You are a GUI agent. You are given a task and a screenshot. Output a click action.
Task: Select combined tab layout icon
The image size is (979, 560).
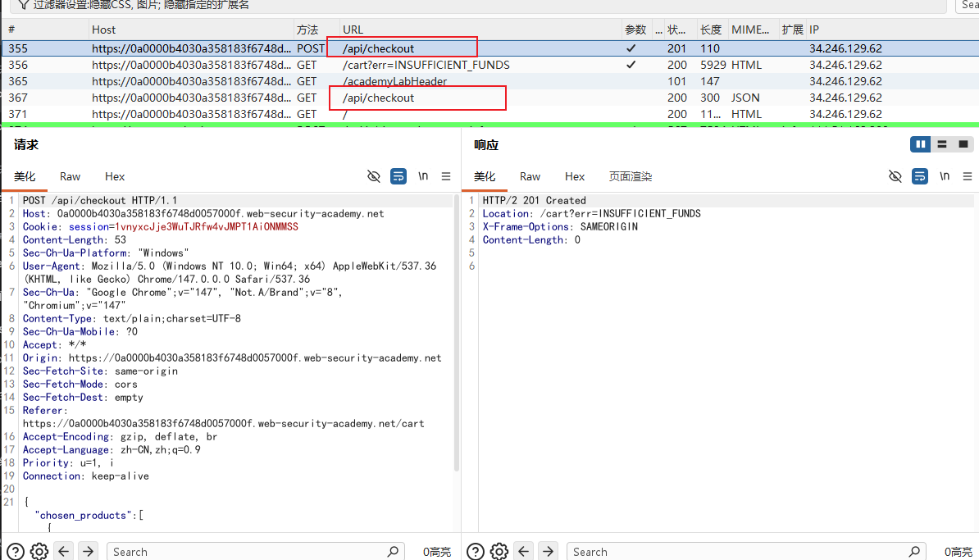pos(963,144)
